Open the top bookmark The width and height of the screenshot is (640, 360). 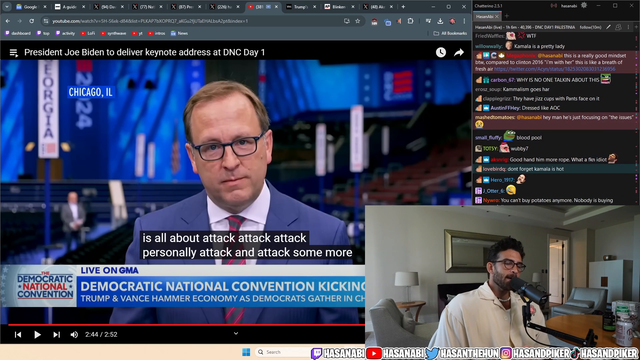tap(43, 33)
